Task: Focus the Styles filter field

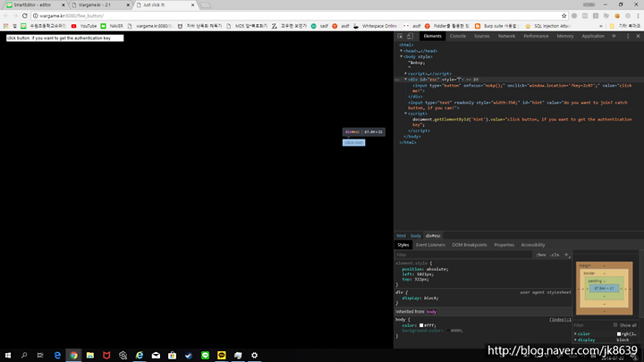Action: [x=463, y=255]
